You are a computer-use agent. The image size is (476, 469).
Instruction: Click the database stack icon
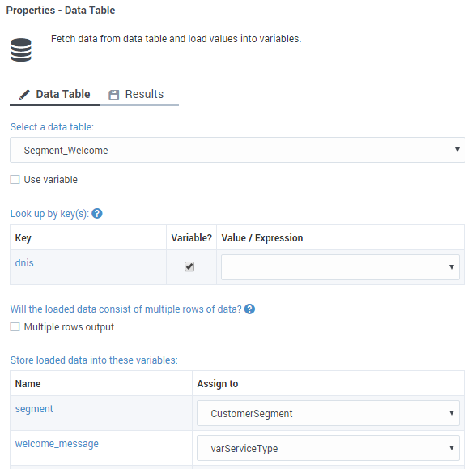point(21,50)
